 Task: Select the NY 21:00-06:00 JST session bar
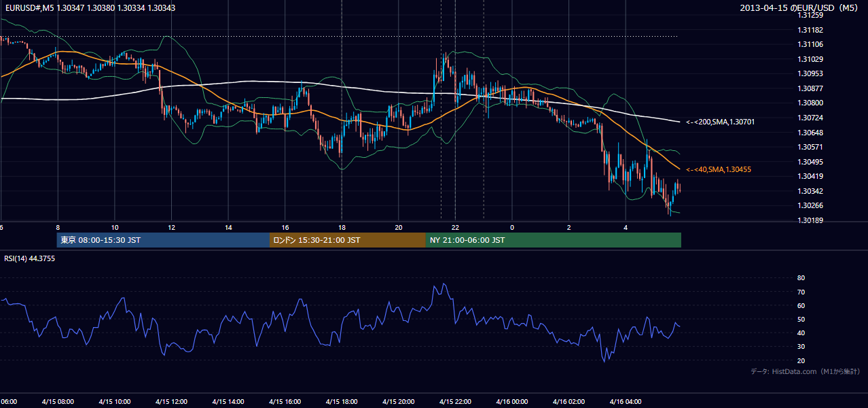coord(554,240)
